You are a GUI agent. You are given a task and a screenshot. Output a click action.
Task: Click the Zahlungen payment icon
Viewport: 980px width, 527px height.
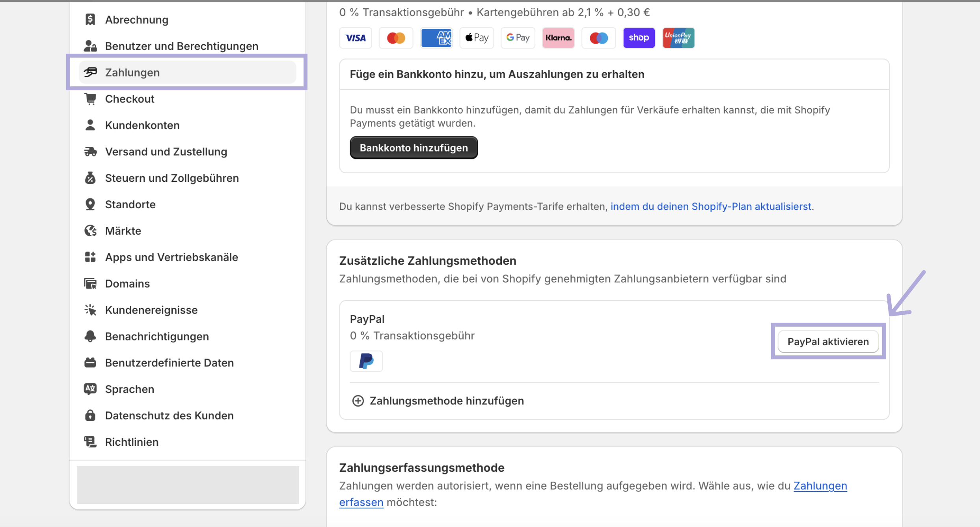[x=90, y=72]
